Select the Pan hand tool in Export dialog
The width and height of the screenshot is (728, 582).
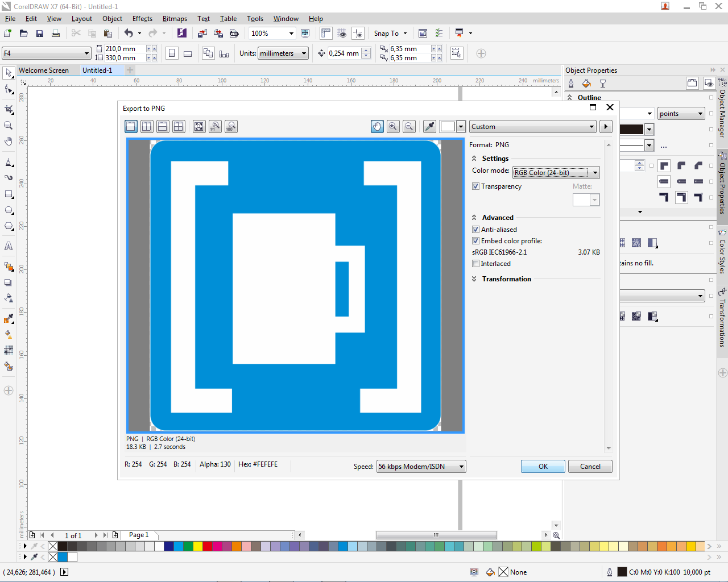click(377, 126)
